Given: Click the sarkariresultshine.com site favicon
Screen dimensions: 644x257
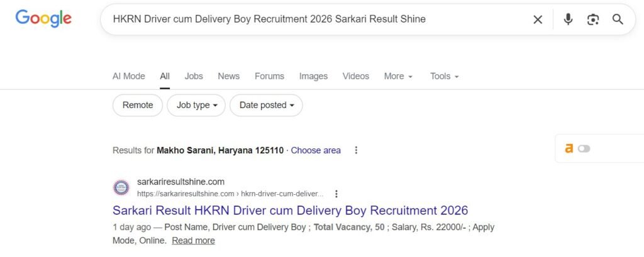Looking at the screenshot, I should pyautogui.click(x=121, y=187).
